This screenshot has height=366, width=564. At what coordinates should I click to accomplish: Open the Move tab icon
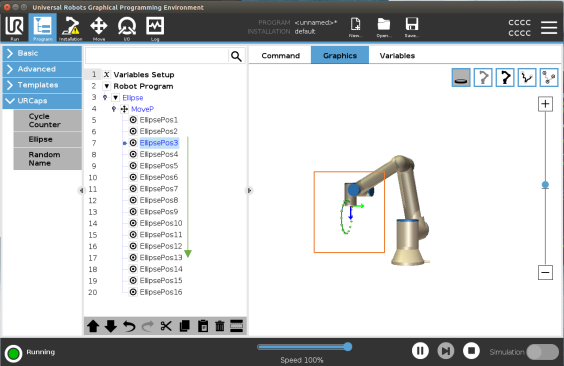pos(99,28)
